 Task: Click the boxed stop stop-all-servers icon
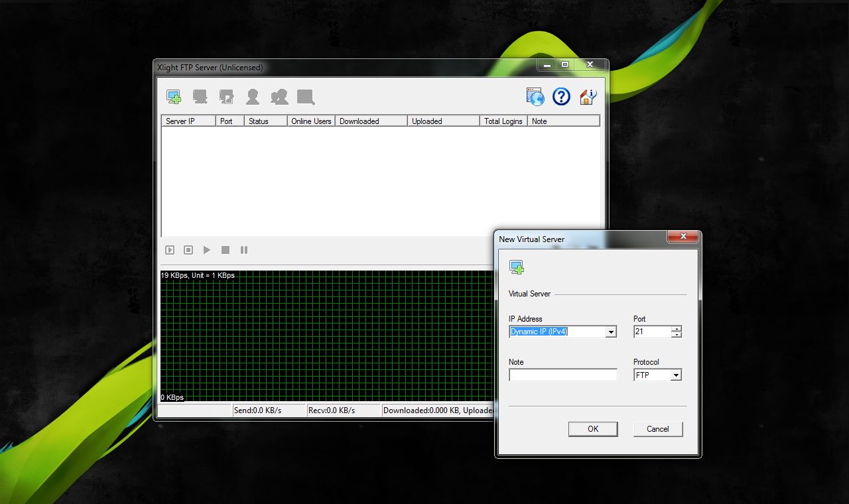188,250
